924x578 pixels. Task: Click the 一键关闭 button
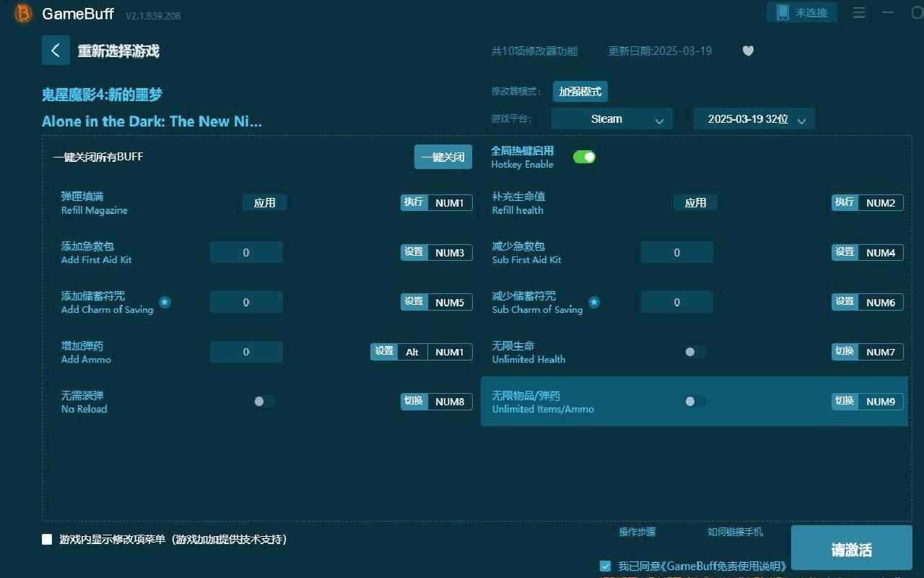(443, 157)
